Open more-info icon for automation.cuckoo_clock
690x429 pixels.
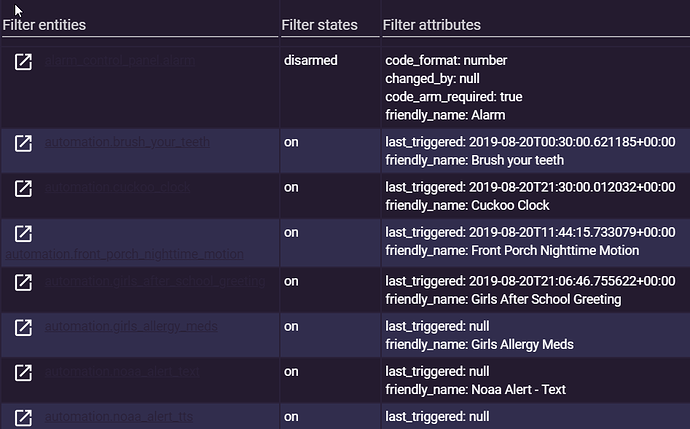[x=23, y=189]
